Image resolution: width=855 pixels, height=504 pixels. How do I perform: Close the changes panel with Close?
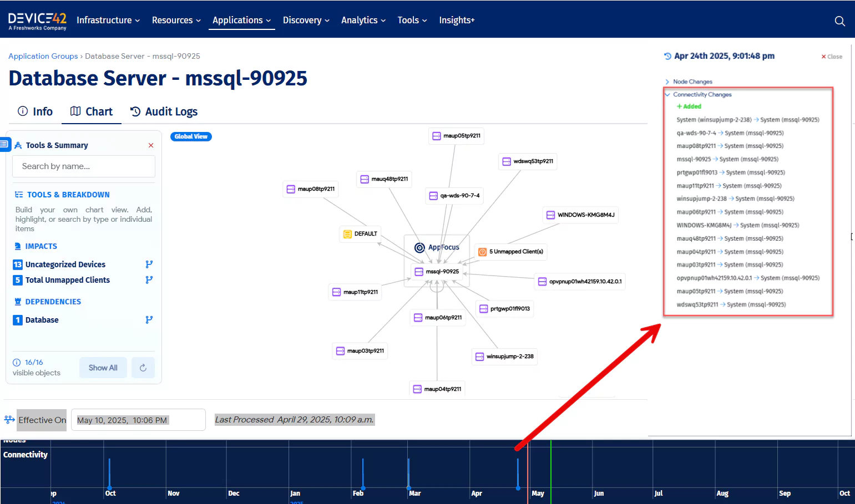pos(832,57)
